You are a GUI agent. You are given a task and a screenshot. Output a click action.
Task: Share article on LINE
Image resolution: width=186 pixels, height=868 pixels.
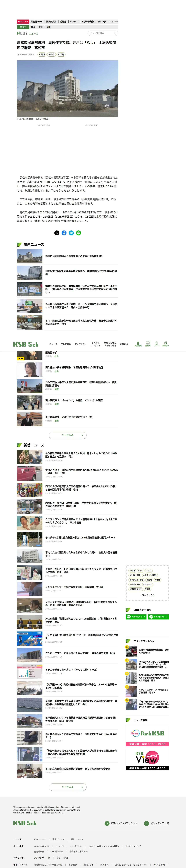point(79,233)
